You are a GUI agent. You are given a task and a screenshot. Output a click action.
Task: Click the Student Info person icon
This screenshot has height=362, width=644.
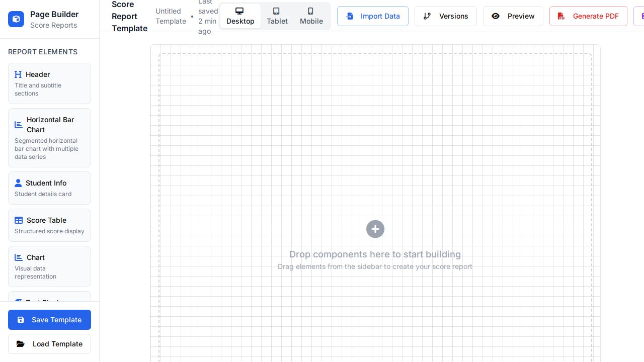coord(18,183)
